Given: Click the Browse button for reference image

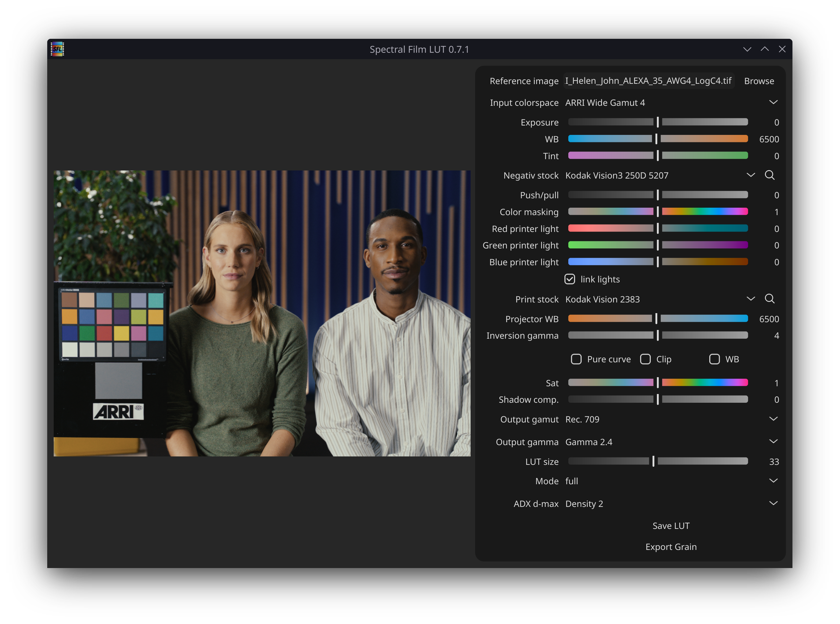Looking at the screenshot, I should tap(759, 81).
